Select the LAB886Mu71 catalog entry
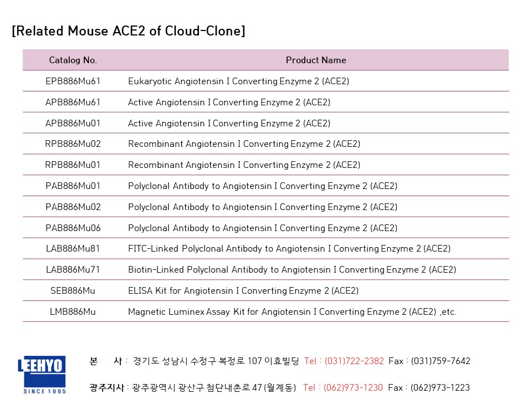This screenshot has height=399, width=532. pos(73,270)
